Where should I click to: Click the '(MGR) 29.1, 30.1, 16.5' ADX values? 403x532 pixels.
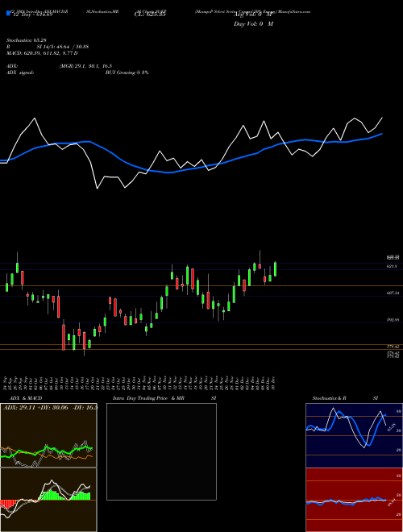(x=85, y=66)
